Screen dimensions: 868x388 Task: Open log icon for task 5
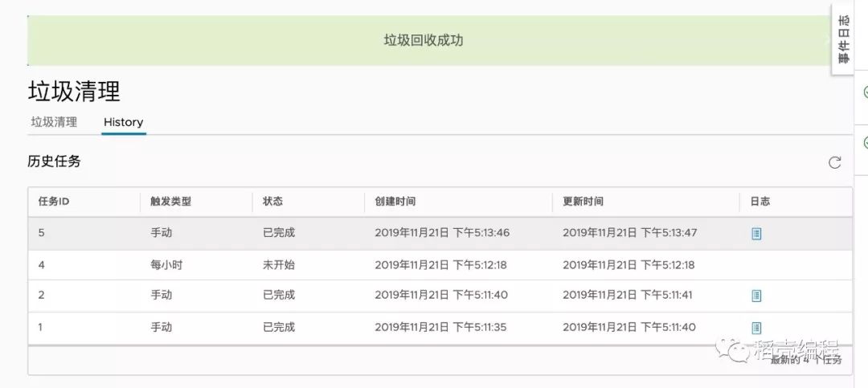pyautogui.click(x=756, y=233)
